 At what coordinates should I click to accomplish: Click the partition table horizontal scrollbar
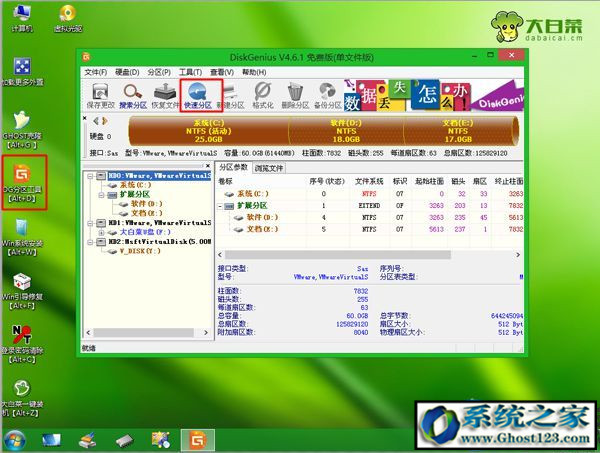[x=338, y=255]
